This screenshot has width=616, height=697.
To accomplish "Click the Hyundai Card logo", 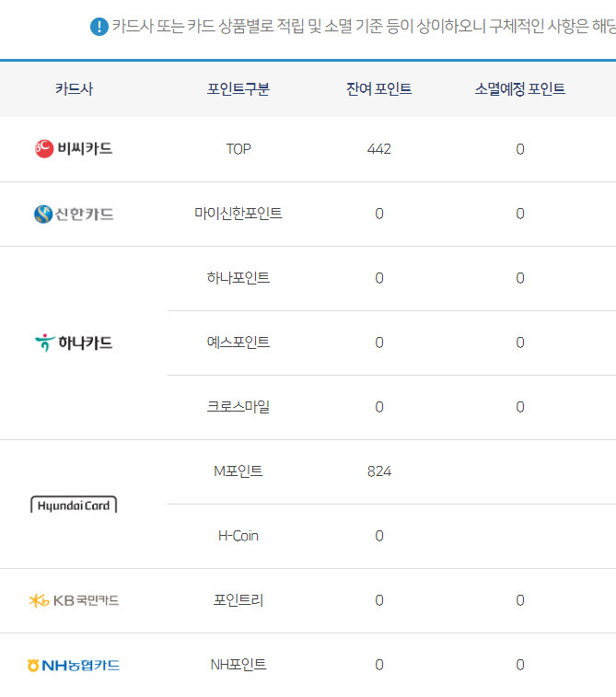I will (74, 505).
